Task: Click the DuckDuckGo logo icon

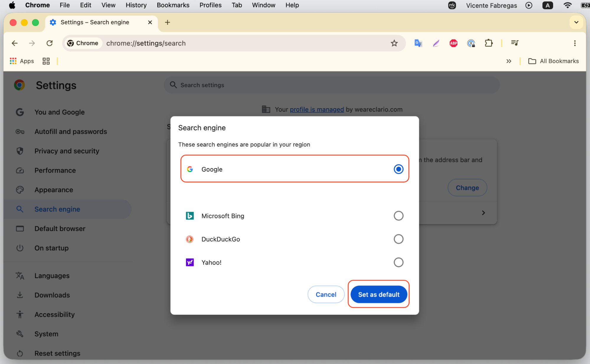Action: coord(190,239)
